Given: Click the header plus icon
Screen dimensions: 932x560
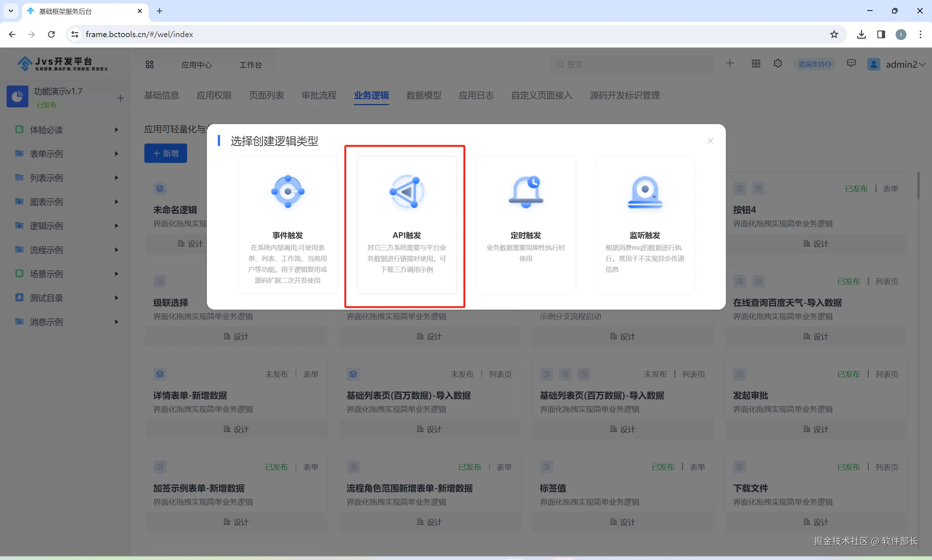Looking at the screenshot, I should (730, 63).
